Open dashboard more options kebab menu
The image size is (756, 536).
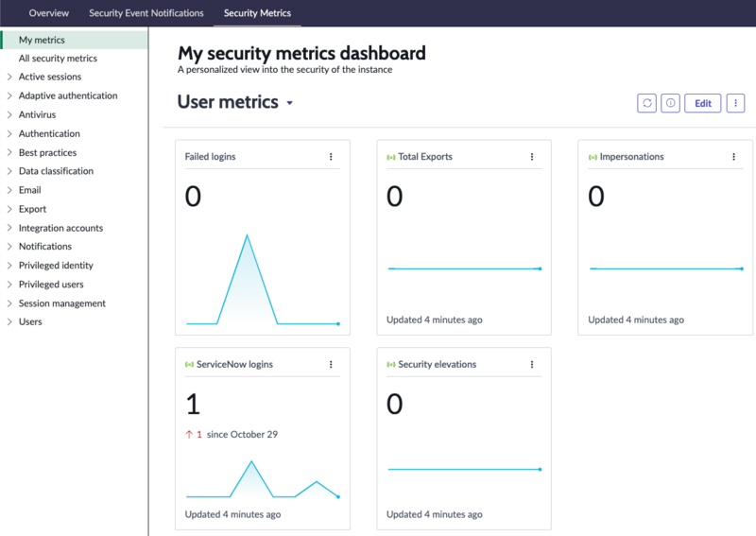[x=735, y=103]
